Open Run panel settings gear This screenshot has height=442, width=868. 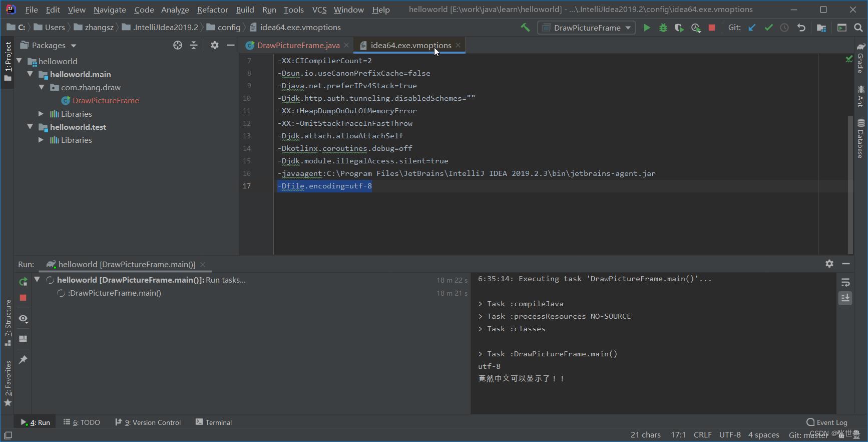[x=829, y=264]
